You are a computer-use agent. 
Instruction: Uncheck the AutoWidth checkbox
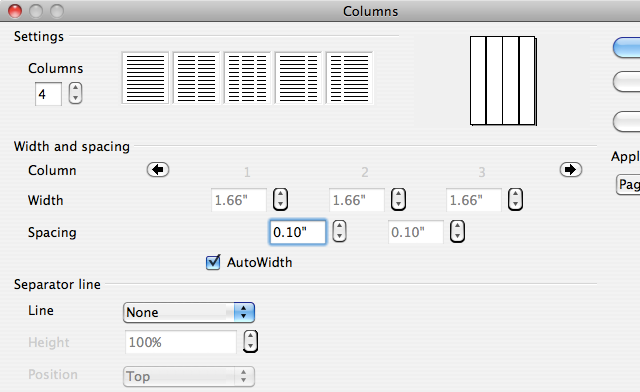point(213,262)
